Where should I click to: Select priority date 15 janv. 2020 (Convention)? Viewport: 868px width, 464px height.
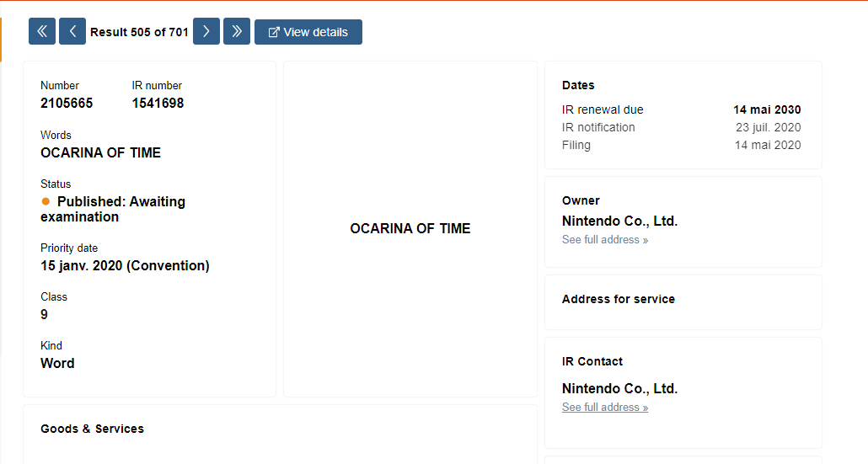click(125, 266)
